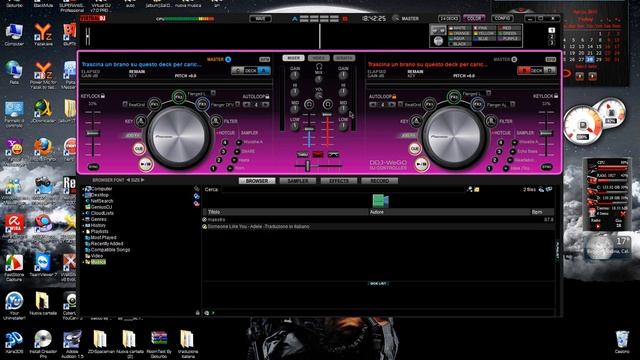The width and height of the screenshot is (640, 360).
Task: Activate FX1 button on left deck
Action: (x=154, y=104)
